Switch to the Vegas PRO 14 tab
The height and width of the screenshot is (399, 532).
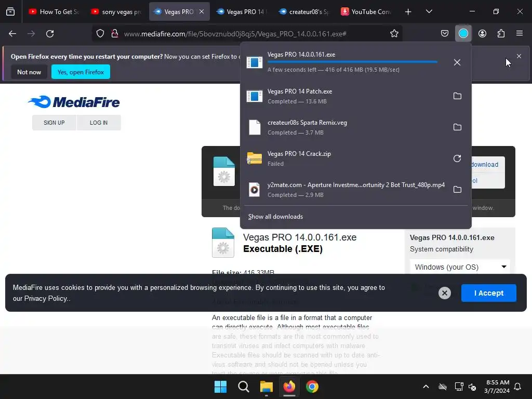pyautogui.click(x=242, y=11)
